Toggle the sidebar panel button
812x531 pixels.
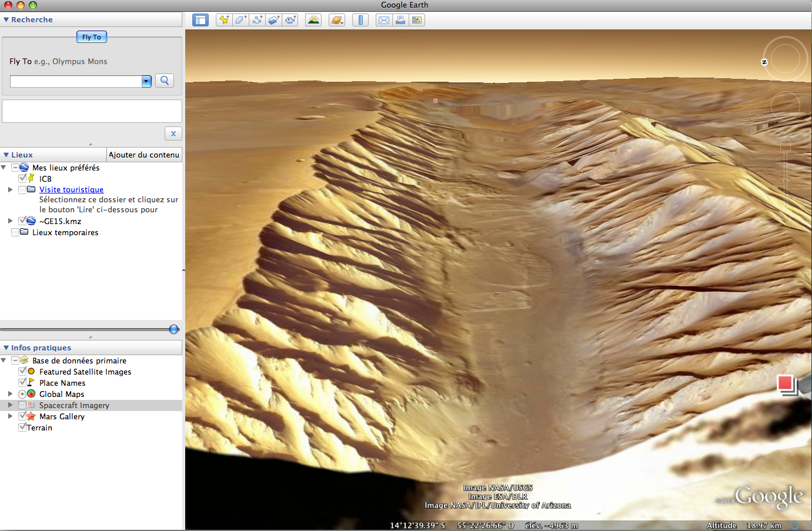(x=201, y=20)
